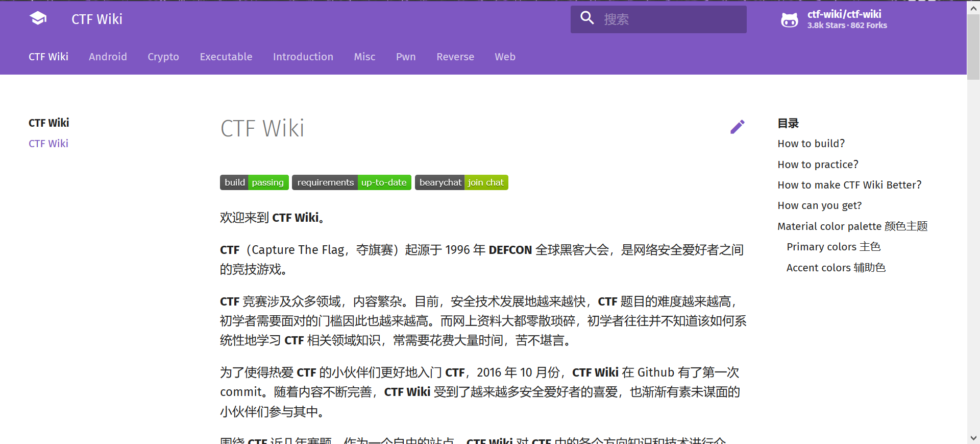Open the Android tab
Image resolution: width=980 pixels, height=444 pixels.
[x=108, y=57]
